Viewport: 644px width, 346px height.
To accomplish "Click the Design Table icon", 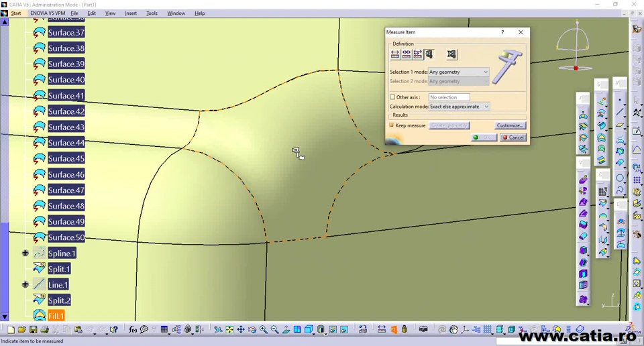I will click(x=164, y=329).
